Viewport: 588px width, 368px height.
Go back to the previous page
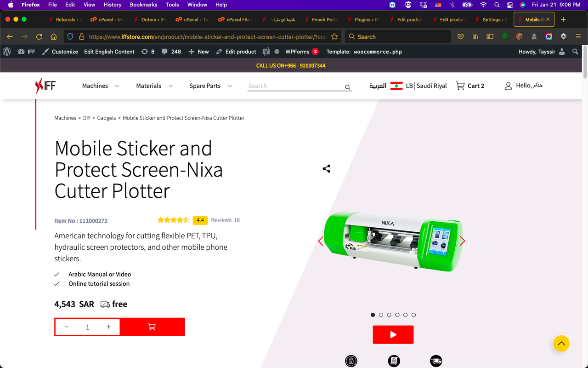point(10,36)
